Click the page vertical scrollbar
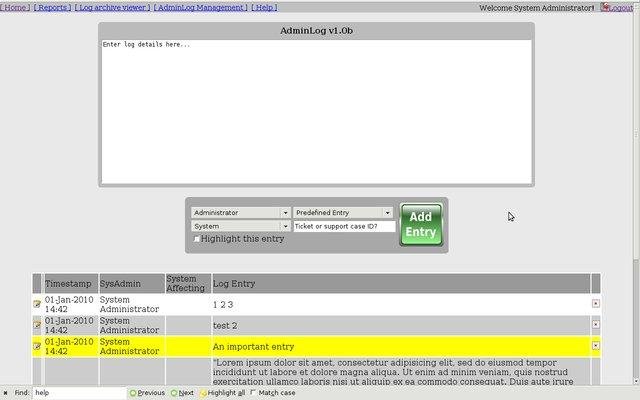 [636, 135]
